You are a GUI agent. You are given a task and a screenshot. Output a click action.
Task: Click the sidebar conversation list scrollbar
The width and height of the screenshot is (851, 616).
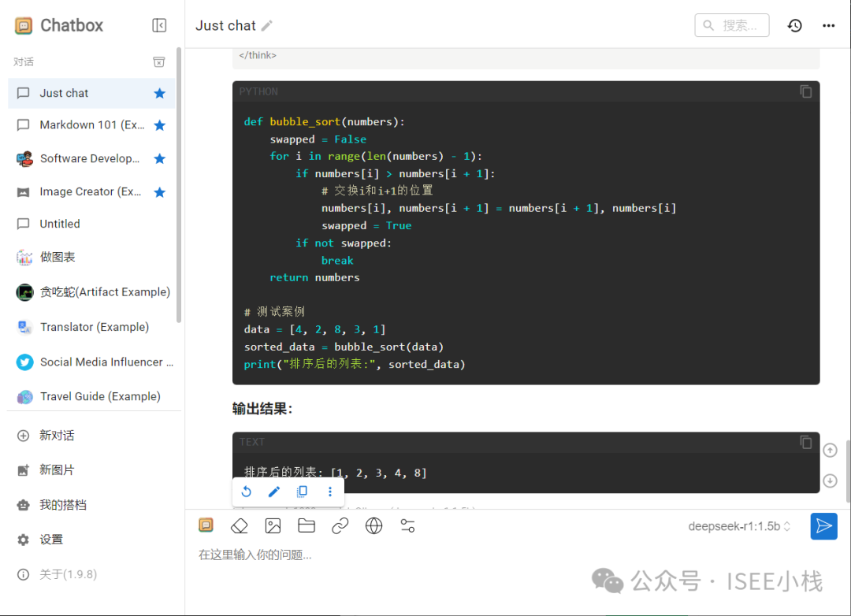coord(179,184)
